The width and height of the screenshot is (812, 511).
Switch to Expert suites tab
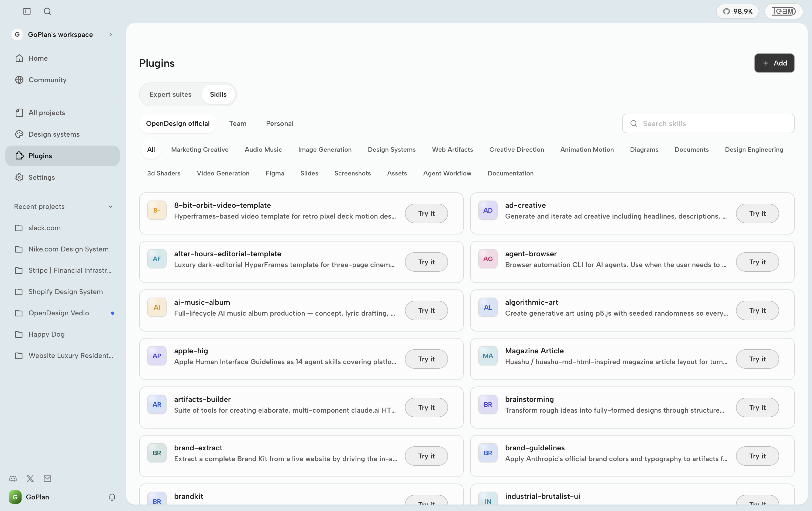pos(170,94)
